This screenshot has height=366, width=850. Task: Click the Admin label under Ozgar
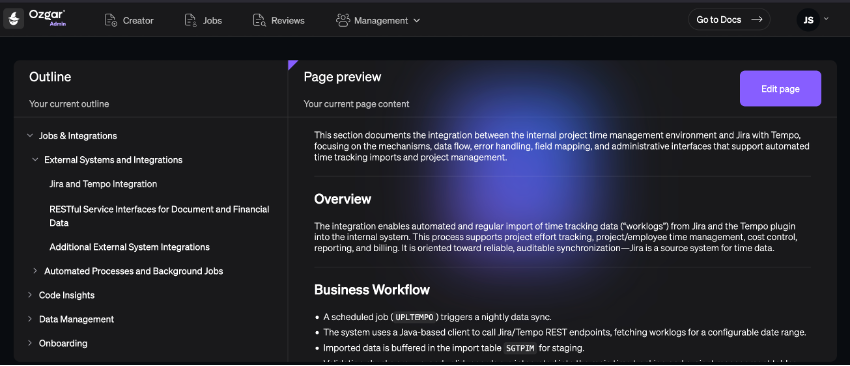click(x=57, y=24)
